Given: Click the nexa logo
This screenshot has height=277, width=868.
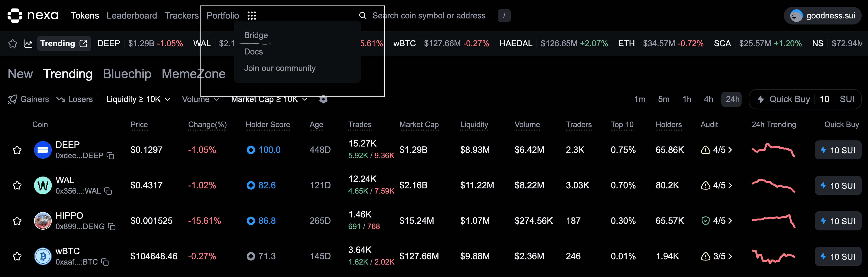Looking at the screenshot, I should [33, 16].
